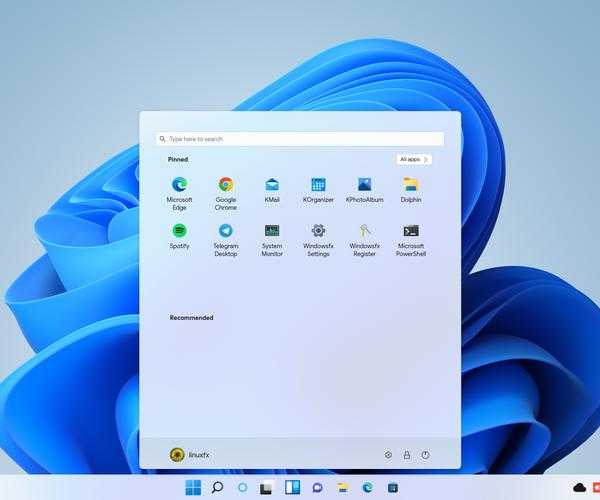Expand the All apps list
600x500 pixels.
pyautogui.click(x=413, y=159)
